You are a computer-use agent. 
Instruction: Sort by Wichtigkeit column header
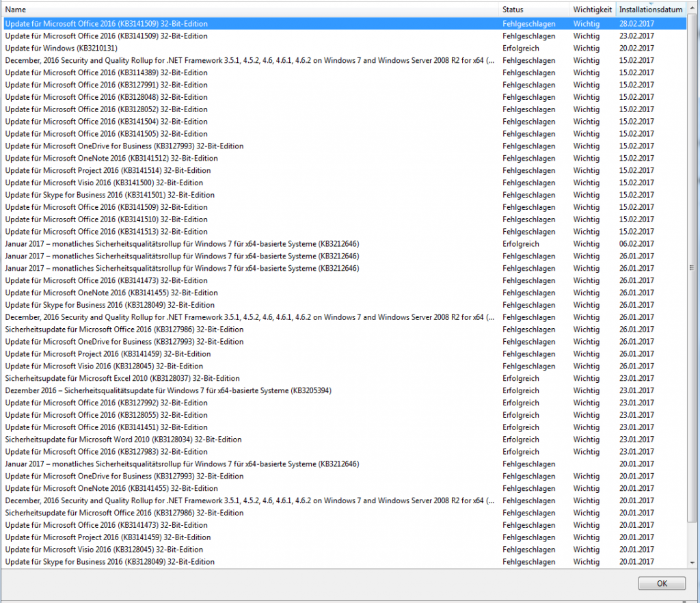tap(593, 10)
